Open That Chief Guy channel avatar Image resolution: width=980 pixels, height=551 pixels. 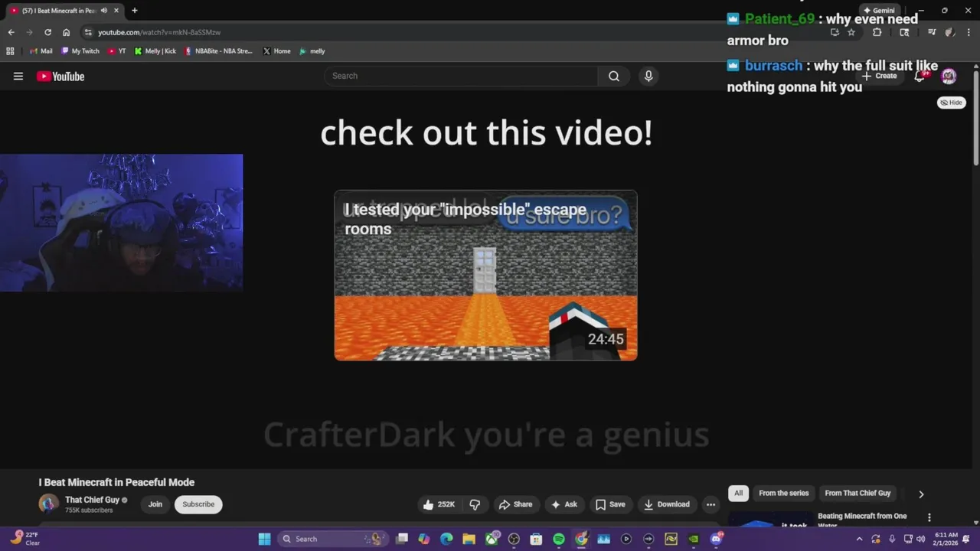(48, 504)
